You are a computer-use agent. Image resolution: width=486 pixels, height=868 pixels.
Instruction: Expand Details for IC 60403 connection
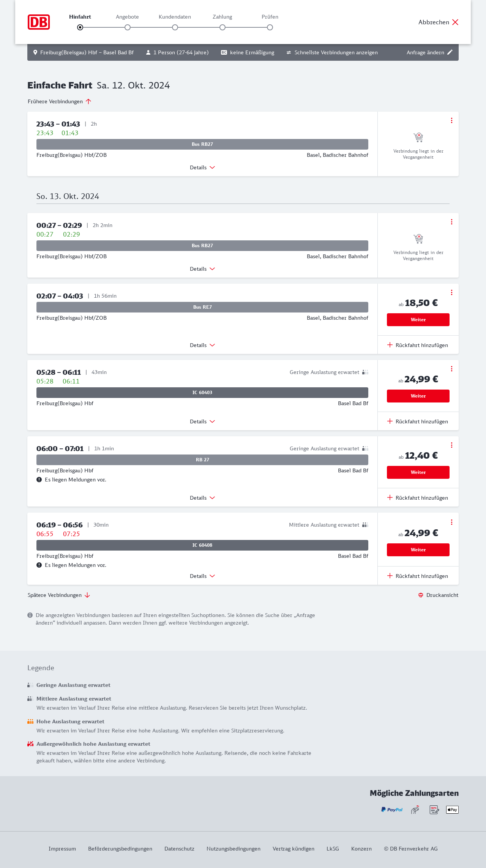pos(202,421)
